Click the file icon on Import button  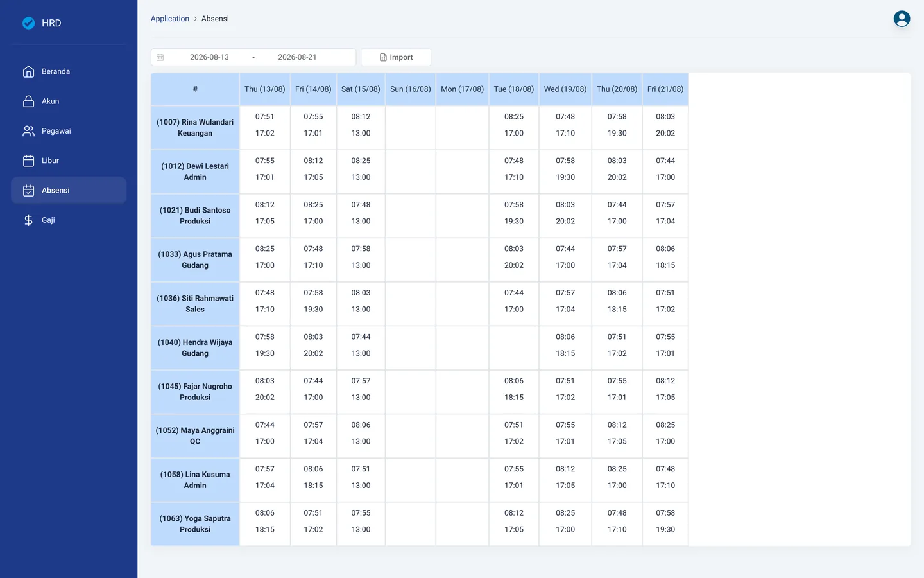[383, 57]
